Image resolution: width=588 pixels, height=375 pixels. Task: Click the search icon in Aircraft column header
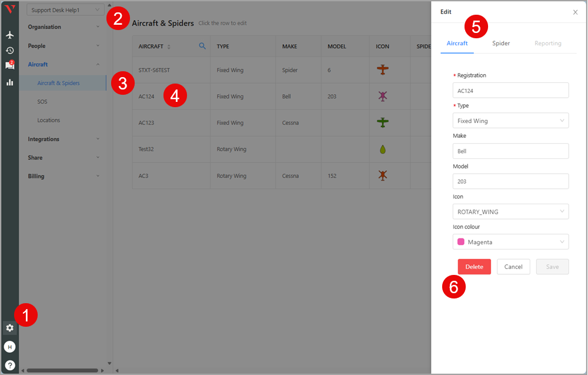click(202, 46)
